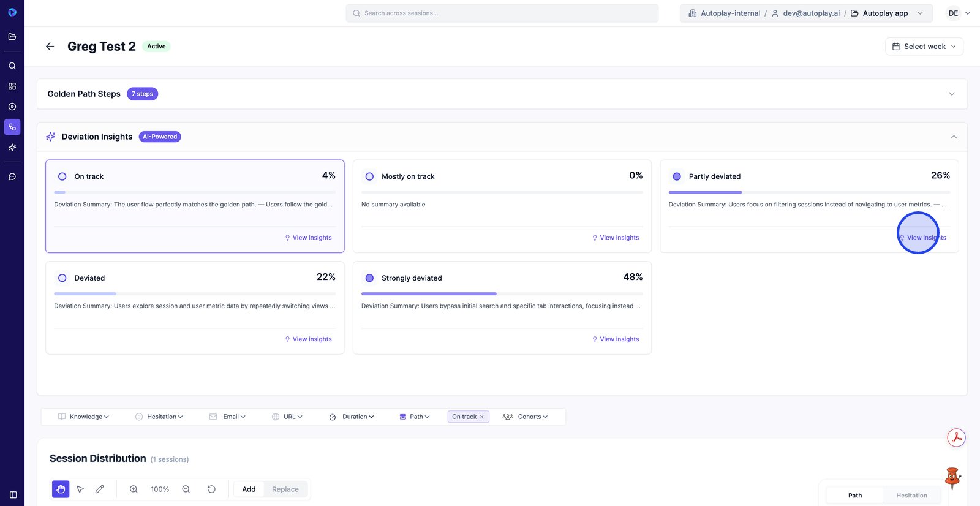The height and width of the screenshot is (506, 980).
Task: Select the pencil edit tool
Action: [x=100, y=489]
